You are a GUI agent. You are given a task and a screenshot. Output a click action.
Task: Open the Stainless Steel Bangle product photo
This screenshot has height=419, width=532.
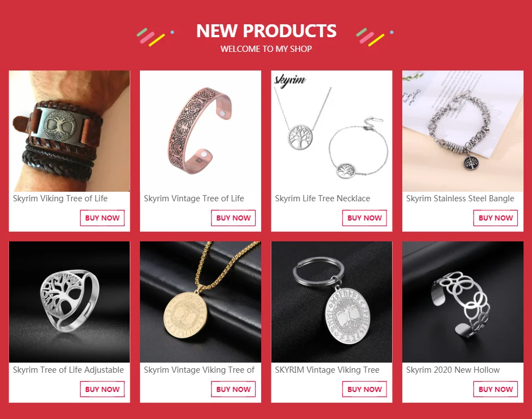click(463, 131)
